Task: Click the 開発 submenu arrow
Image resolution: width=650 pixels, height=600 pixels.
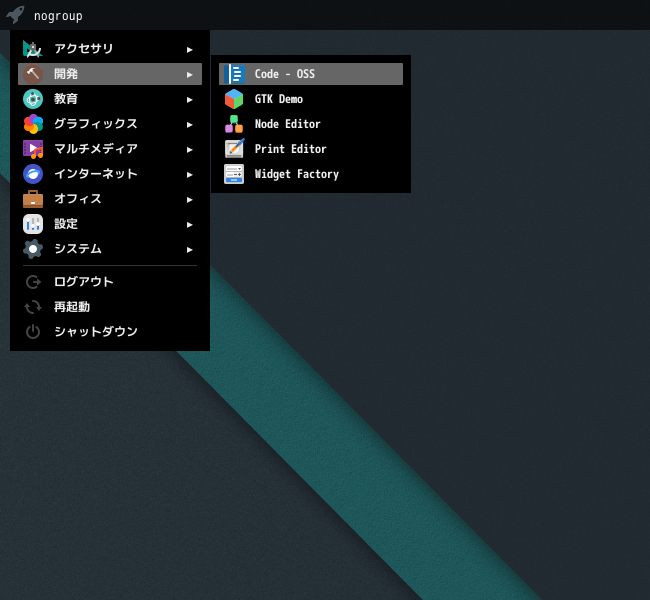Action: click(x=189, y=75)
